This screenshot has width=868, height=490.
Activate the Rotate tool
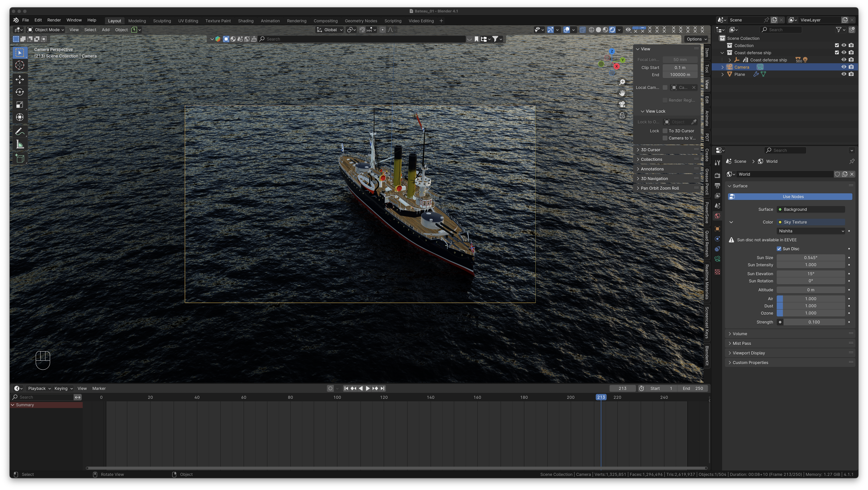(x=20, y=92)
